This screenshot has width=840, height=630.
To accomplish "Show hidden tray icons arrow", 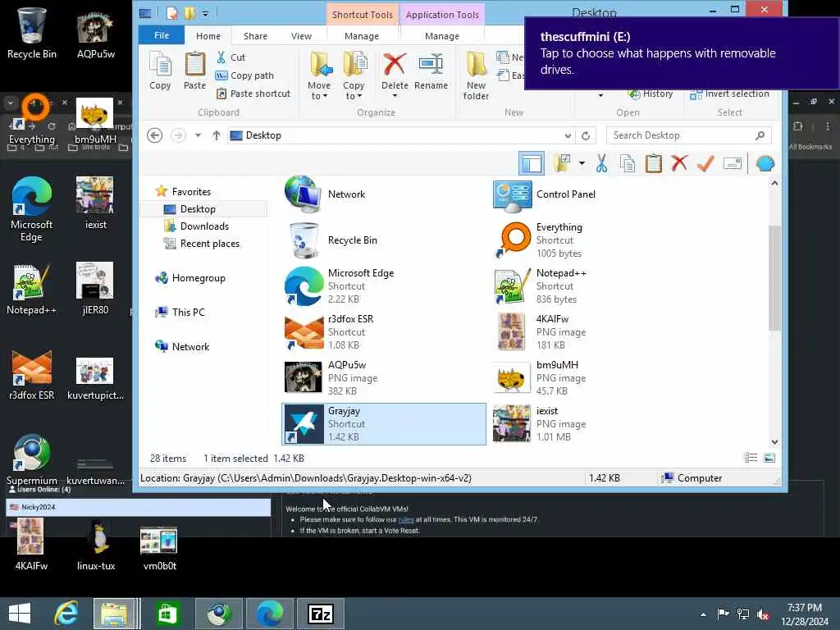I will pos(703,614).
